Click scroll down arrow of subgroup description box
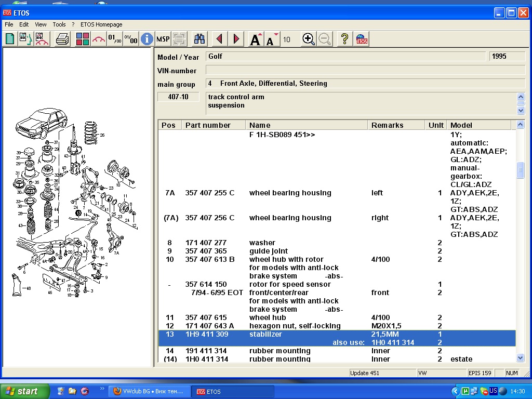Image resolution: width=532 pixels, height=399 pixels. (x=521, y=110)
